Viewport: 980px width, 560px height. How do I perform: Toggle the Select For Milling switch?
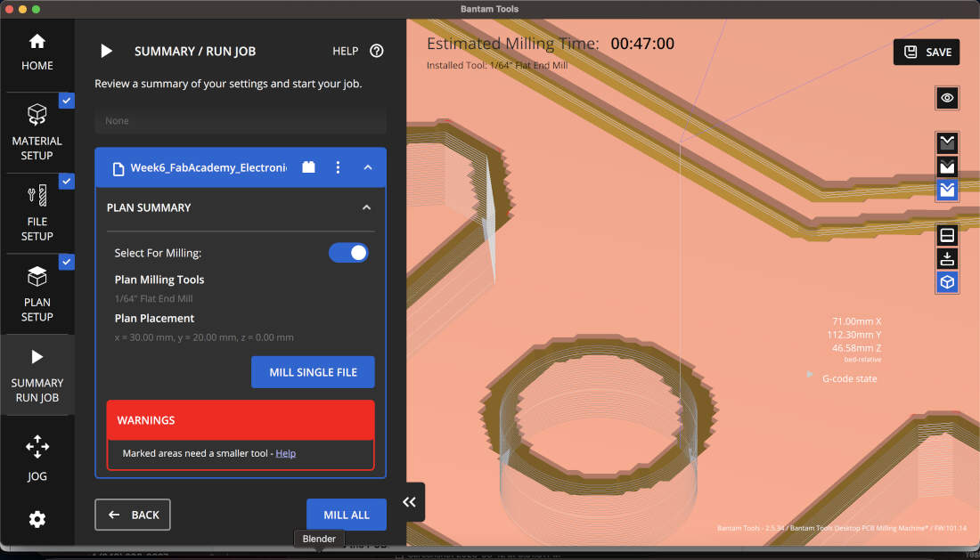[x=348, y=253]
